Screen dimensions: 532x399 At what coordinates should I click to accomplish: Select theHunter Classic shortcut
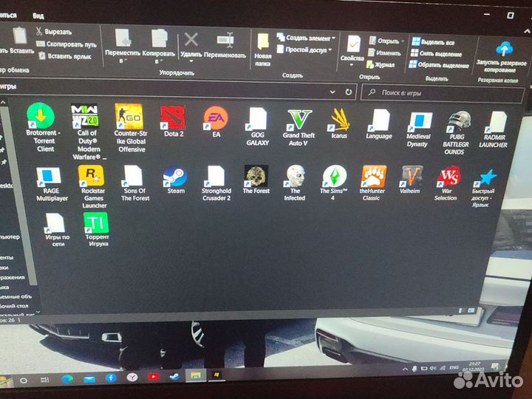[372, 183]
